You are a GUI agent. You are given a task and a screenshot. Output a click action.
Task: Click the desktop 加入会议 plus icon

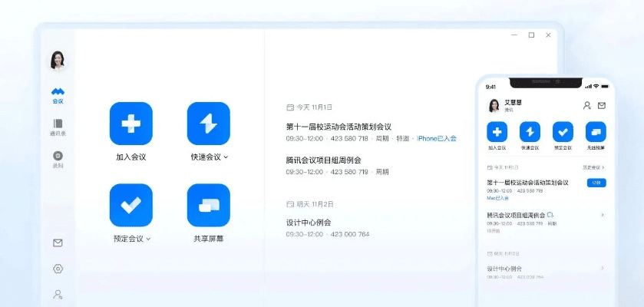pos(131,124)
